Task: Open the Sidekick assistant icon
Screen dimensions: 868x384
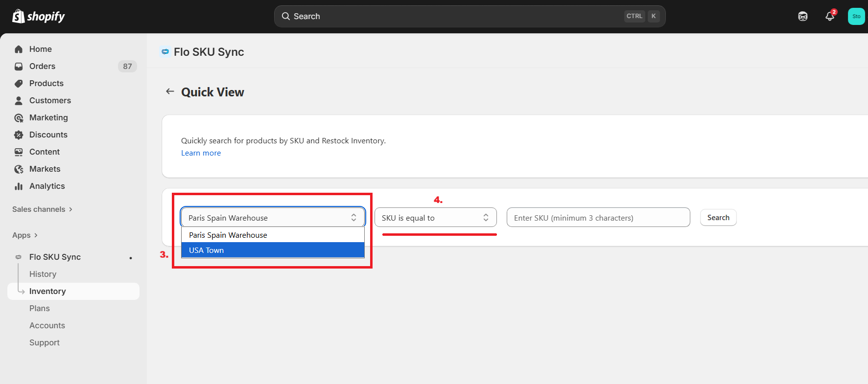Action: 803,16
